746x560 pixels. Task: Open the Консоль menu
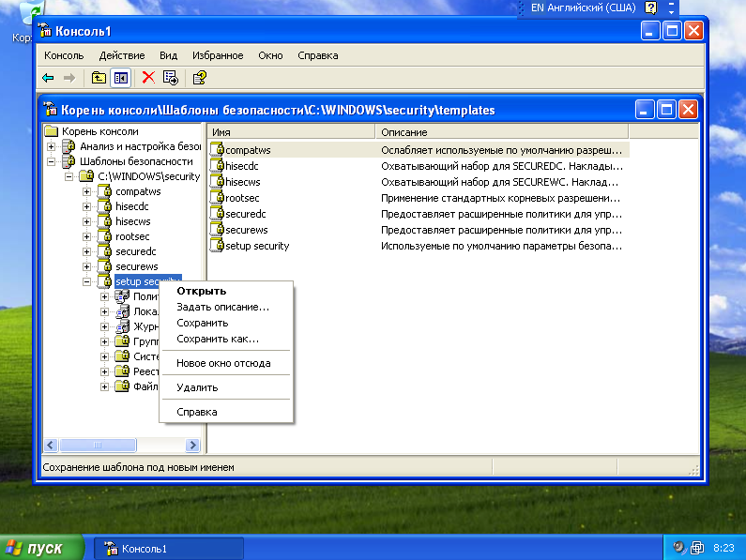[x=64, y=55]
